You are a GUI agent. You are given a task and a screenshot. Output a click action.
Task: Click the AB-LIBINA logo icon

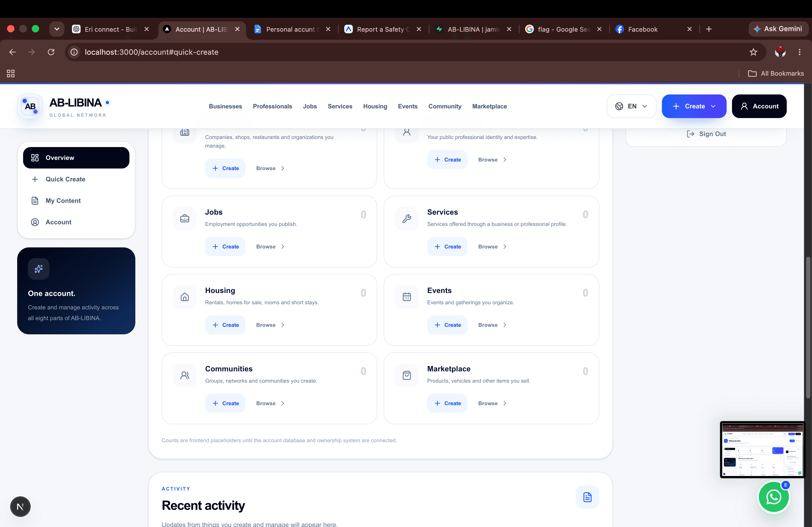point(30,106)
